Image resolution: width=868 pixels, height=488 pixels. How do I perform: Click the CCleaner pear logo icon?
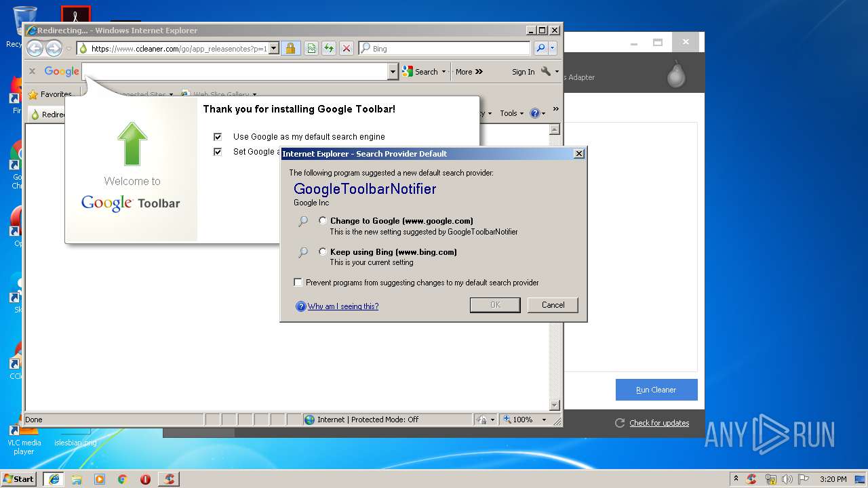coord(675,75)
